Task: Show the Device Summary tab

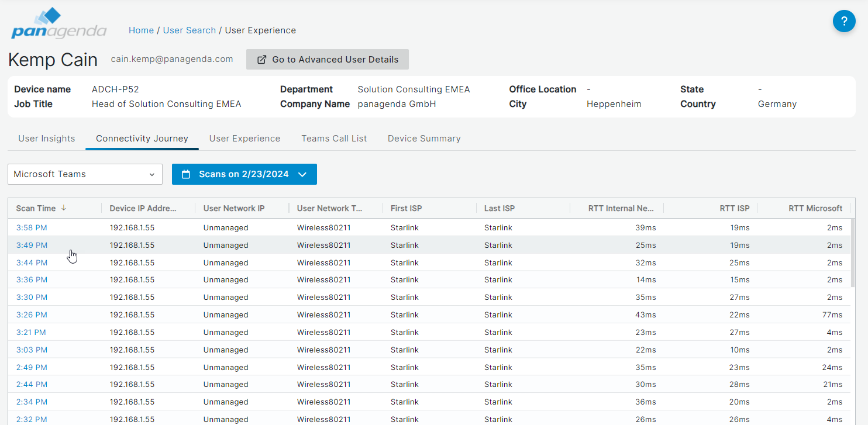Action: (424, 139)
